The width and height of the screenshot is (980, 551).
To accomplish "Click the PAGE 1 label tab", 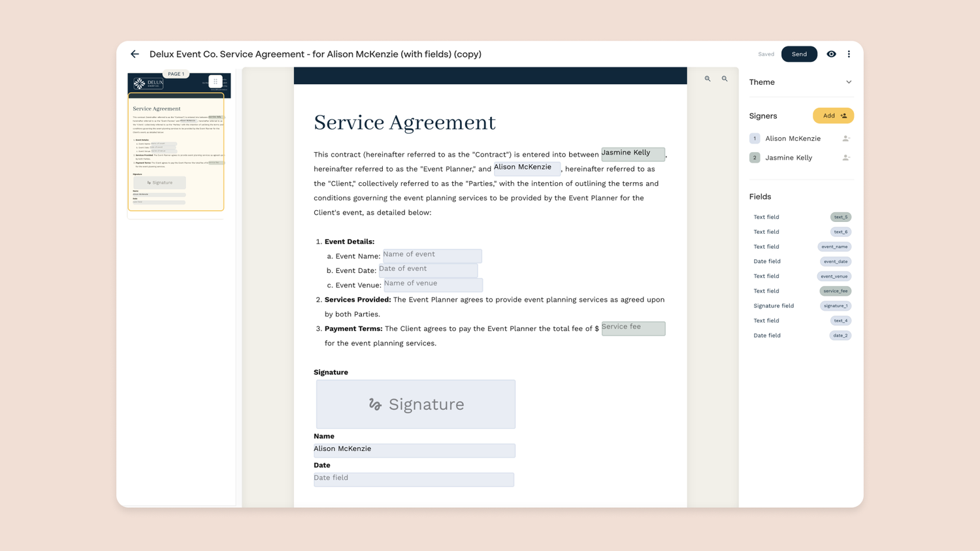I will pyautogui.click(x=175, y=74).
